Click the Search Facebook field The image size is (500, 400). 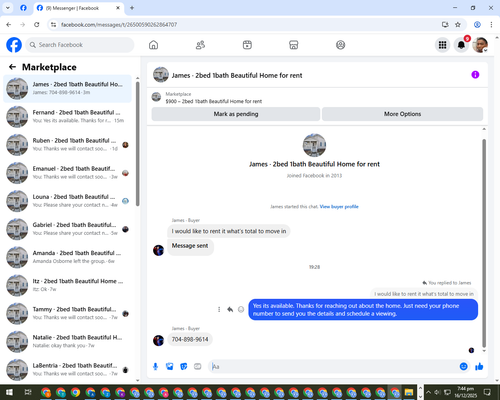80,45
